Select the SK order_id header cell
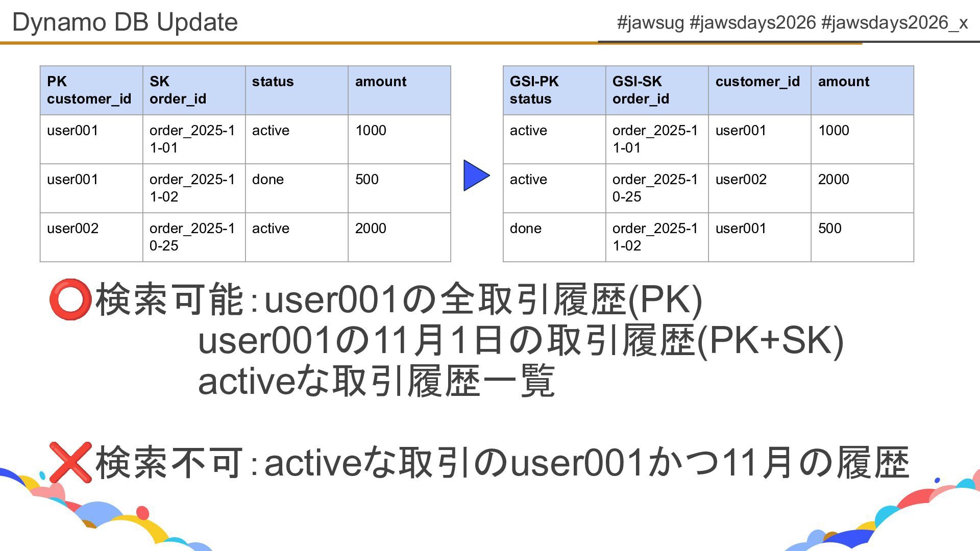Screen dimensions: 980x551 click(193, 90)
